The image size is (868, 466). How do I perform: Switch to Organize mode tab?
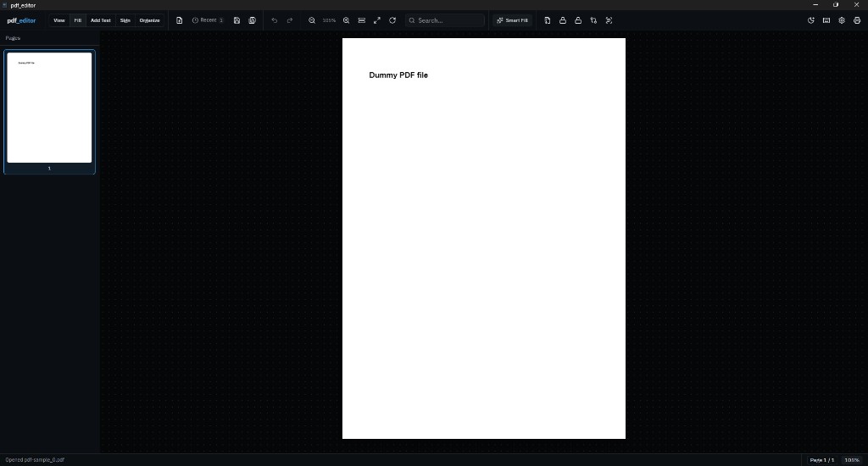coord(149,20)
